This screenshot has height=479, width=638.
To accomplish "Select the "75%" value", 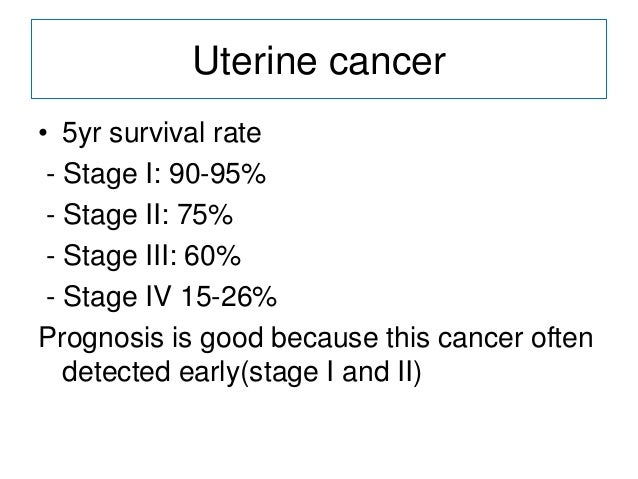I will coord(208,218).
